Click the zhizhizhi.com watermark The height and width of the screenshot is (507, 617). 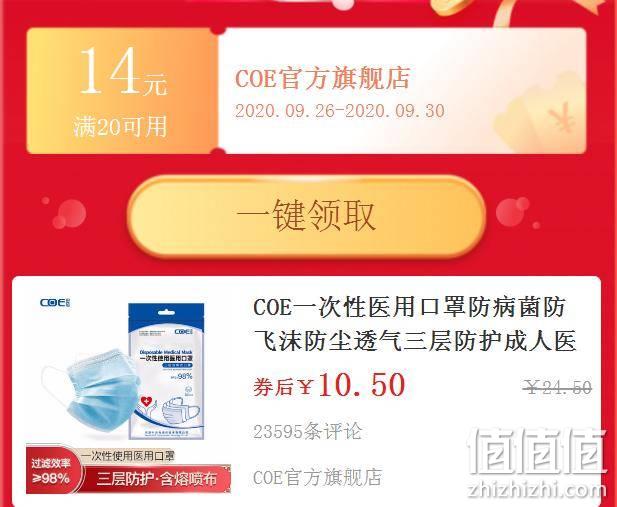coord(537,490)
